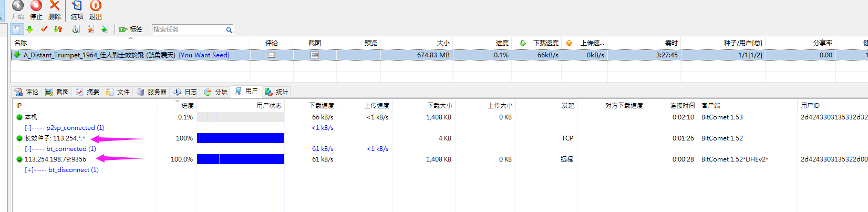Viewport: 868px width, 212px height.
Task: Click the Search Tasks (搜索任务) input field
Action: (188, 29)
